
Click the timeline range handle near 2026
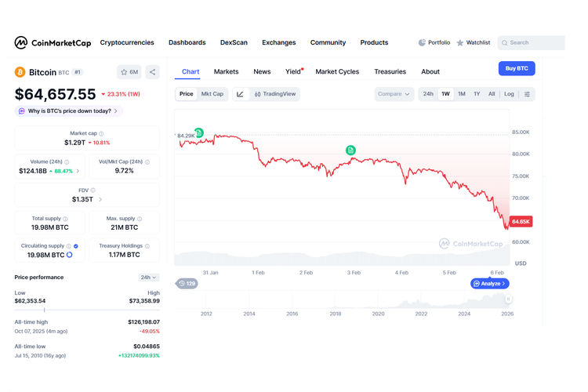tap(508, 299)
